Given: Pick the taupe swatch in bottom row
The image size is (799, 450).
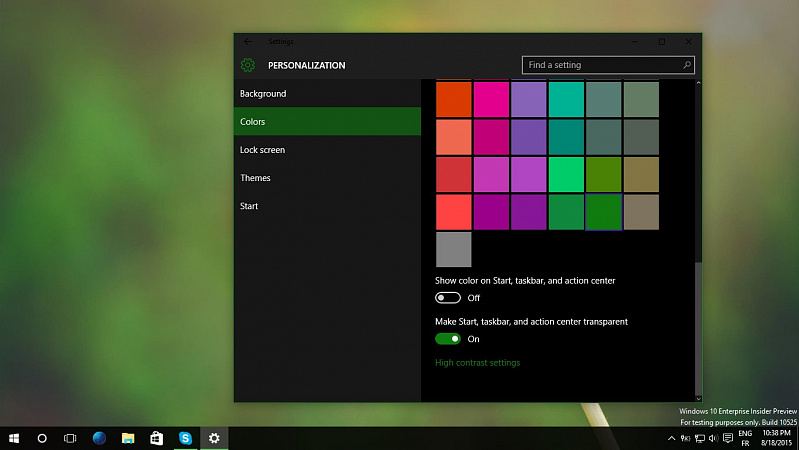Looking at the screenshot, I should click(x=641, y=212).
